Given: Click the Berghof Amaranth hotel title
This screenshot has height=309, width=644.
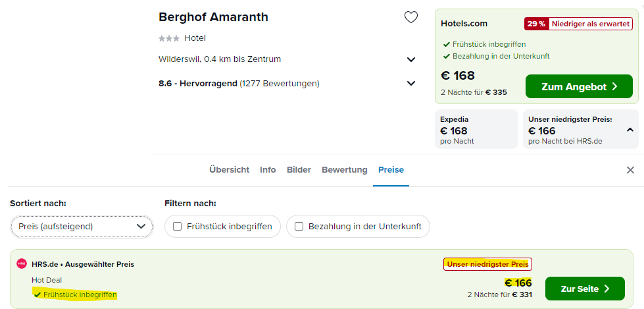Looking at the screenshot, I should pos(213,17).
